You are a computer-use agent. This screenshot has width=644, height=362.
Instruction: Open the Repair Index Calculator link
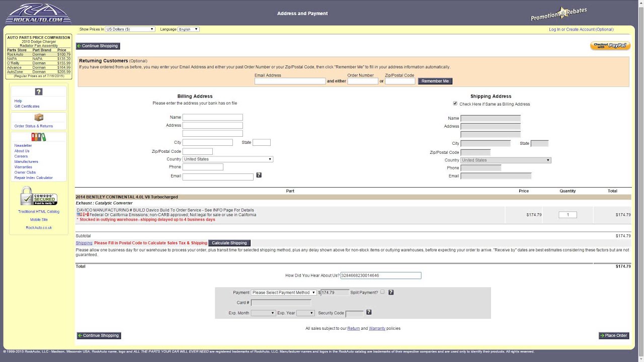33,177
